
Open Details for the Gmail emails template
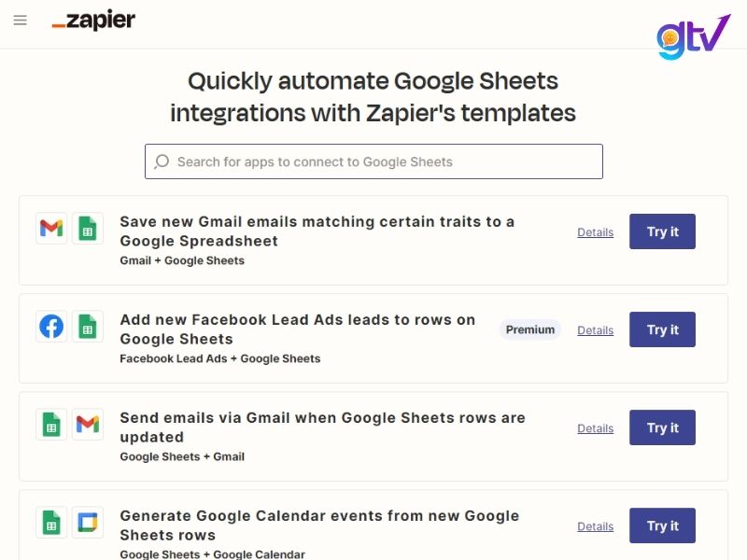595,232
